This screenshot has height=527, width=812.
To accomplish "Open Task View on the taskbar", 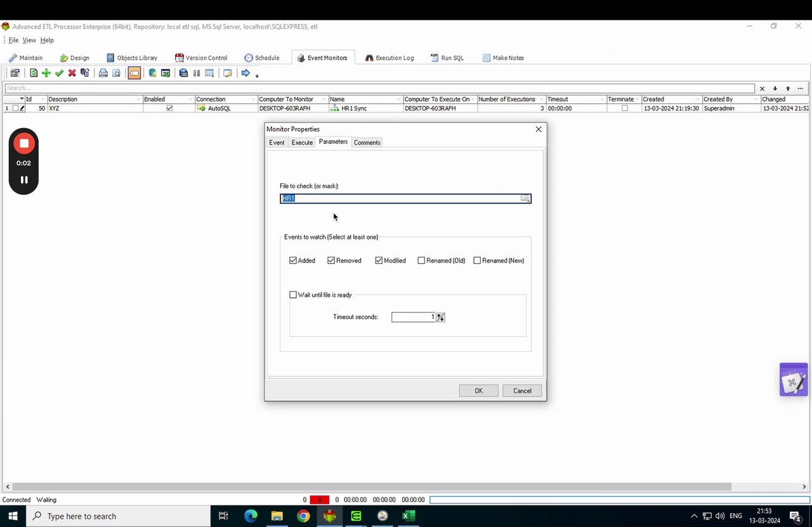I will [x=223, y=516].
